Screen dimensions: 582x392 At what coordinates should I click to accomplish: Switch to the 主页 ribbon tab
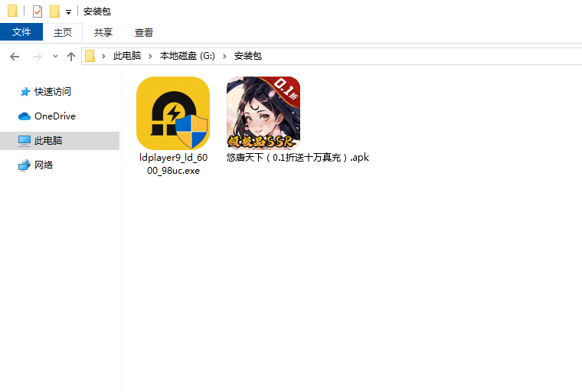(63, 32)
